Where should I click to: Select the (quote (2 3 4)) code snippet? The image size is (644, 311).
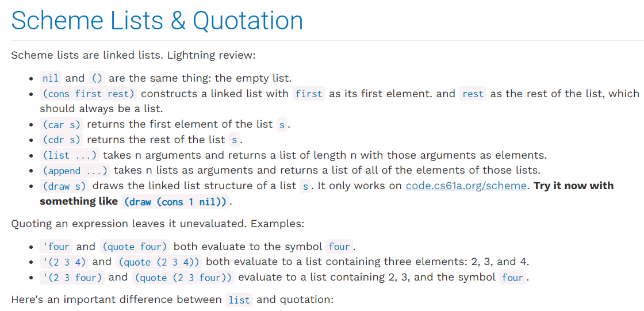159,262
